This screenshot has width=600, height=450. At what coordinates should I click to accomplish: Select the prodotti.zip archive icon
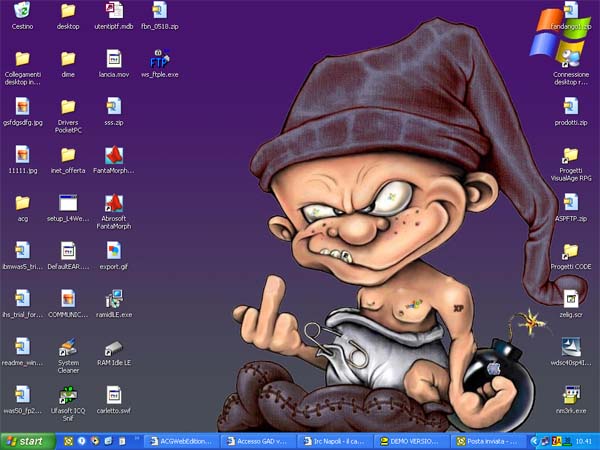pyautogui.click(x=571, y=106)
